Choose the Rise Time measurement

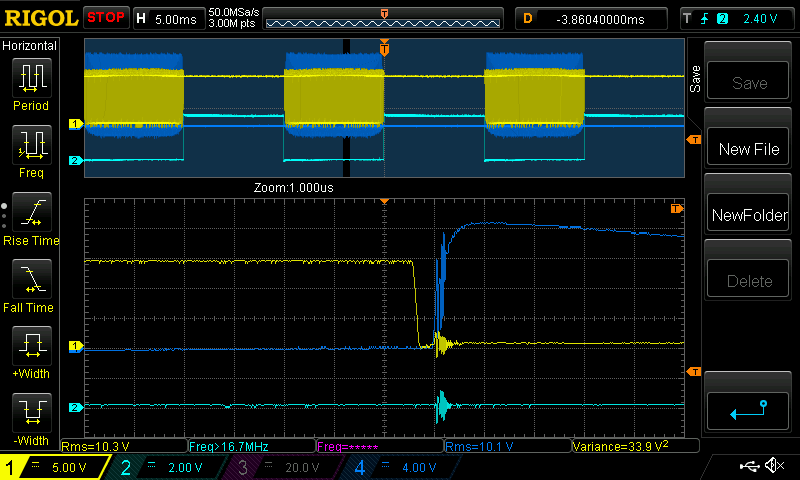pos(31,214)
